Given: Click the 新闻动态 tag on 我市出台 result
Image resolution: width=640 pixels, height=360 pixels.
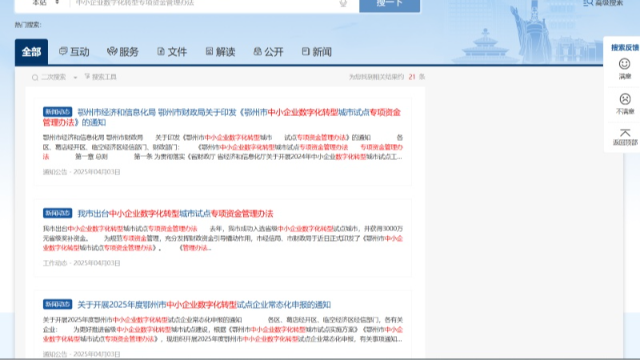Looking at the screenshot, I should click(x=57, y=213).
